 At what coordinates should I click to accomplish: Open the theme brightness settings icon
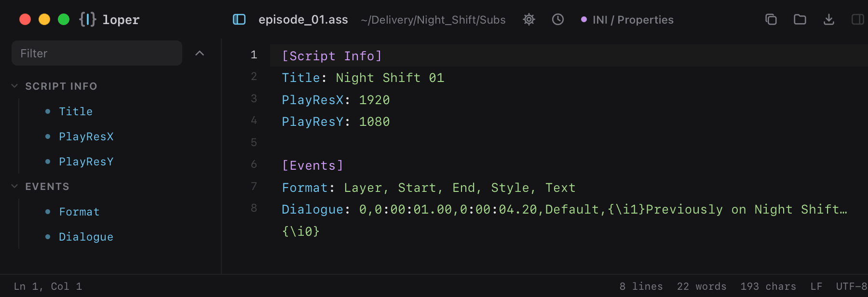point(529,19)
